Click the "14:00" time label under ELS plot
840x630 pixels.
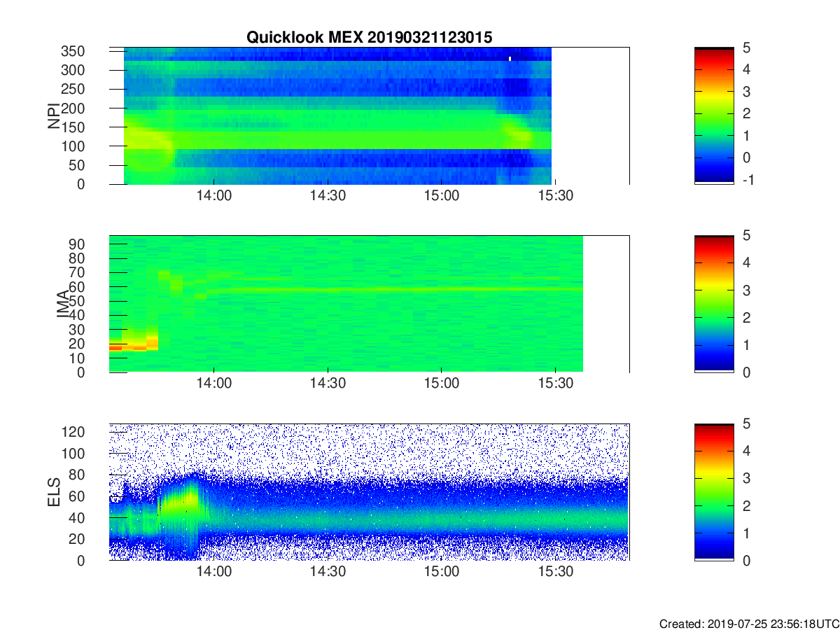[213, 573]
